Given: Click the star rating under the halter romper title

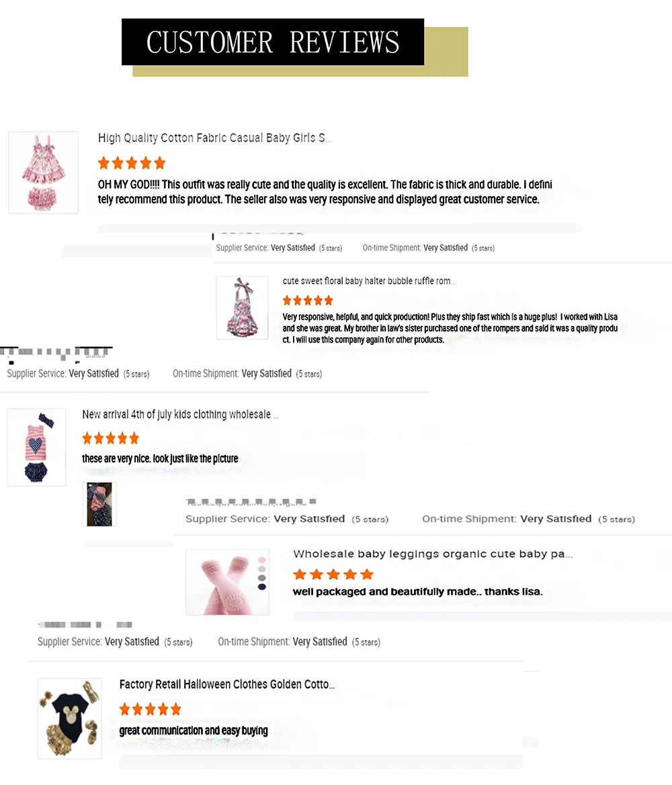Looking at the screenshot, I should click(308, 300).
